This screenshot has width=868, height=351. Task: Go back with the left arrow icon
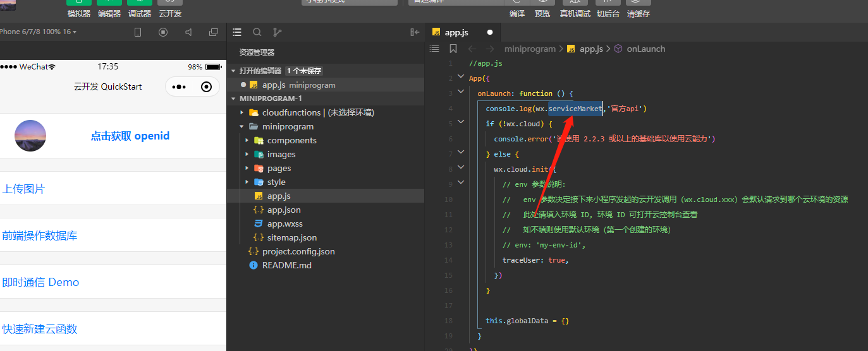[472, 49]
